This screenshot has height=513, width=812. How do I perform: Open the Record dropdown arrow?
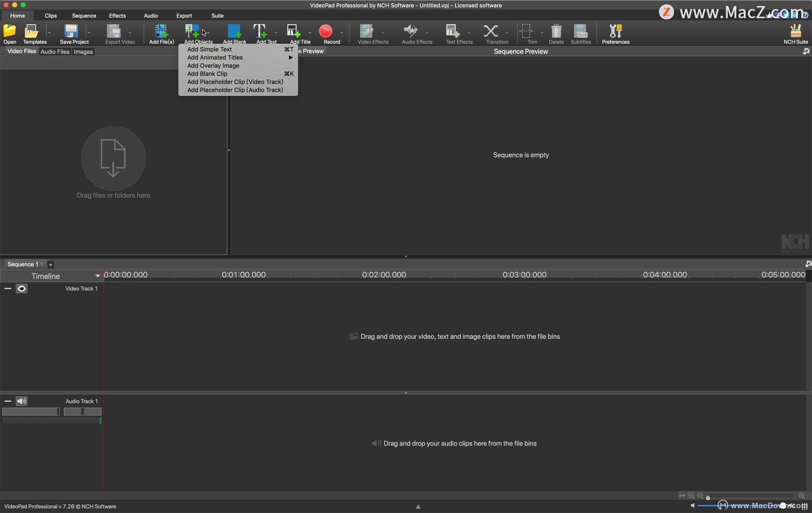click(x=342, y=33)
